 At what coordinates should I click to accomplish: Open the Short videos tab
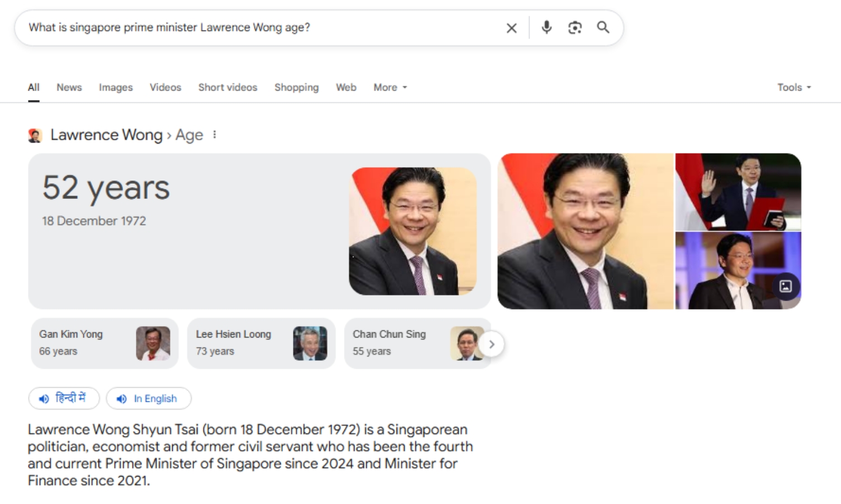point(228,87)
